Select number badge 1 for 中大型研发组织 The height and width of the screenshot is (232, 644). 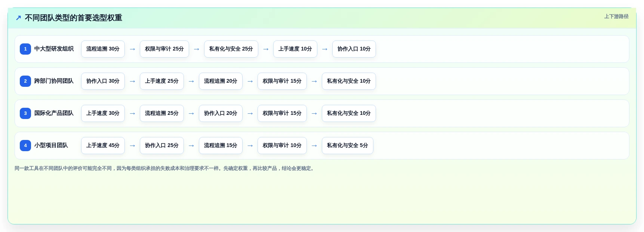click(25, 49)
